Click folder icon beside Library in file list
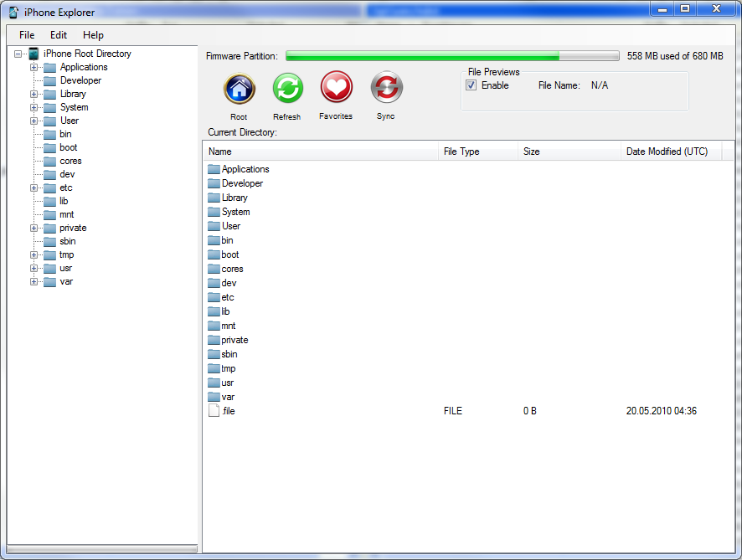 coord(214,198)
